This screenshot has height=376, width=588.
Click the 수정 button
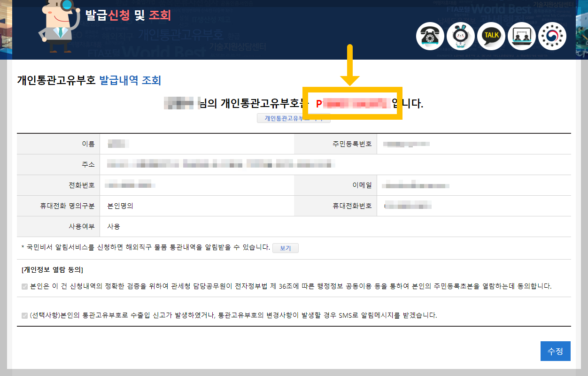tap(555, 351)
